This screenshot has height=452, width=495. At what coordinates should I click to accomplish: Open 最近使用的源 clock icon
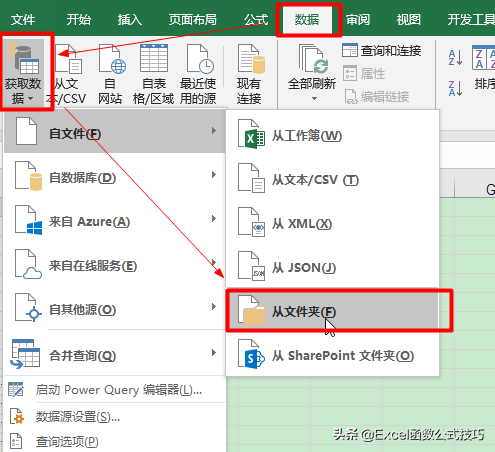point(200,59)
